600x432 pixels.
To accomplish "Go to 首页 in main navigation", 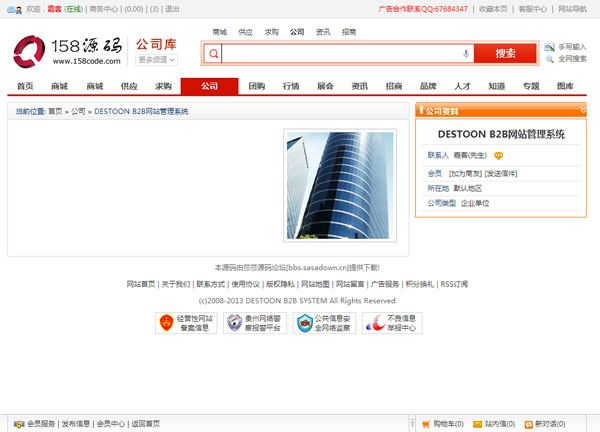I will pyautogui.click(x=25, y=86).
